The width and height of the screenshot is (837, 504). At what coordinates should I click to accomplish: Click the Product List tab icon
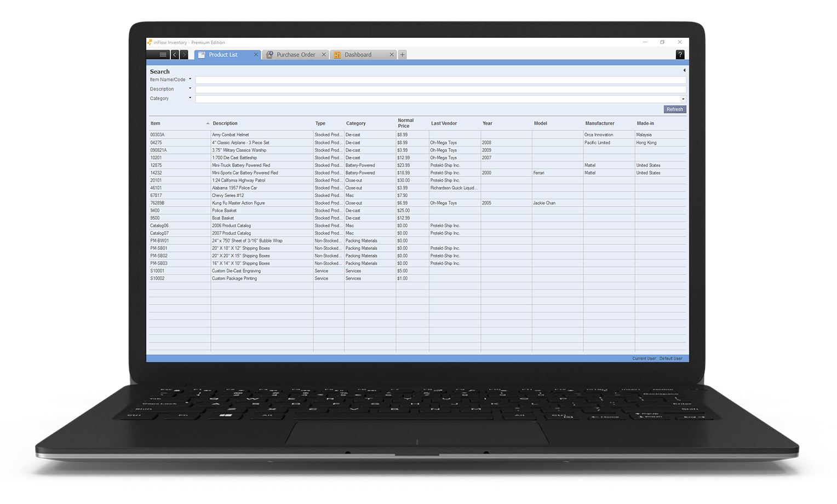(202, 55)
